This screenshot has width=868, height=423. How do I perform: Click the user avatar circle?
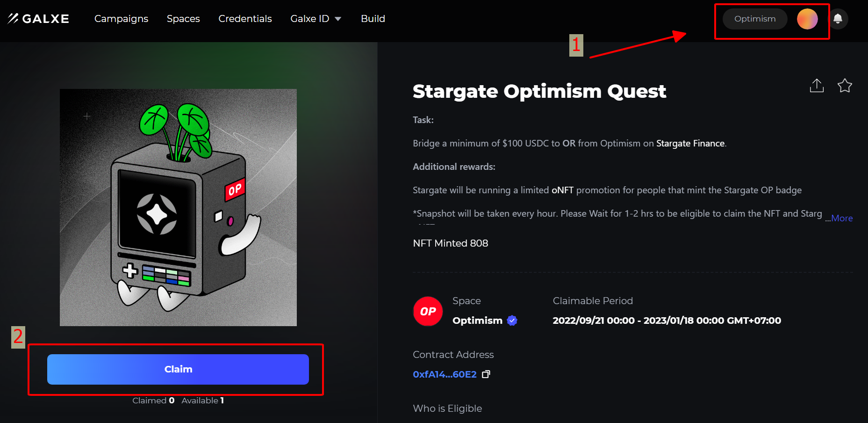point(807,19)
